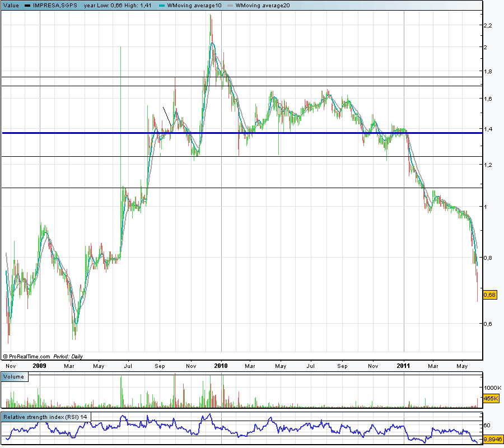The image size is (504, 448).
Task: Click the 2010 year label on time axis
Action: pos(221,366)
